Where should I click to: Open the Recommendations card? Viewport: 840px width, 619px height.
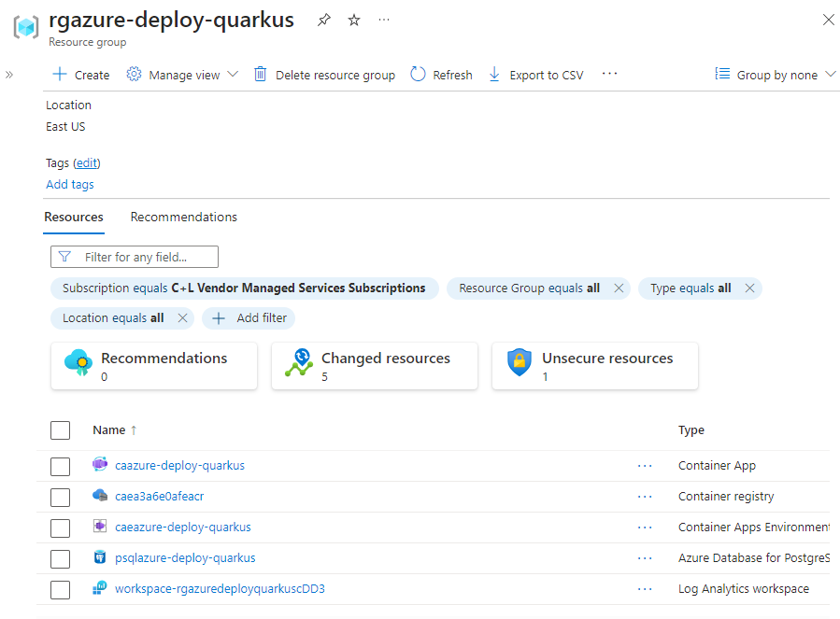coord(153,365)
